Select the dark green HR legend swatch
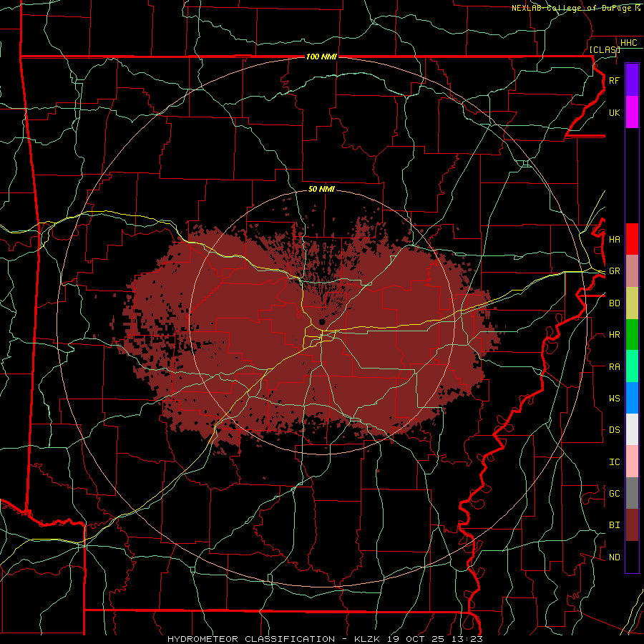 click(632, 335)
